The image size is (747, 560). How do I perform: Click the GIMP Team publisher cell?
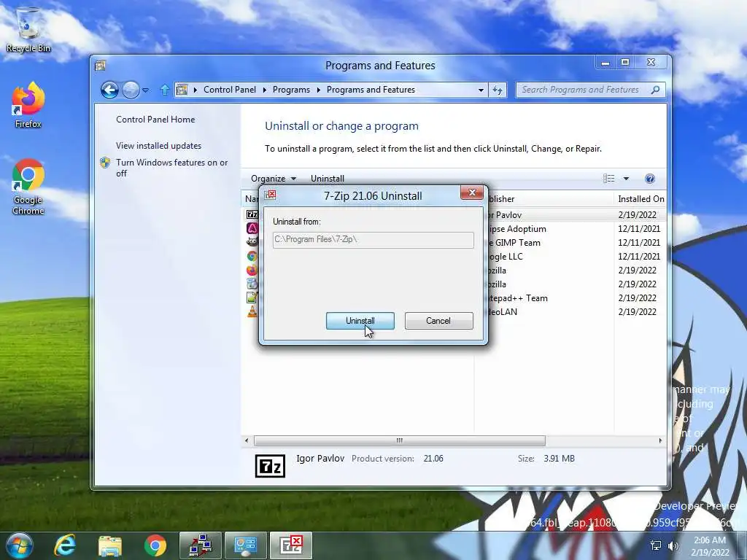(x=514, y=243)
